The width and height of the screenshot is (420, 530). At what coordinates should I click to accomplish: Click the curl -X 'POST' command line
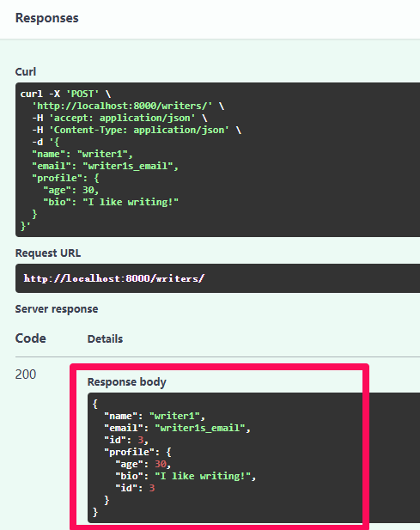(65, 94)
